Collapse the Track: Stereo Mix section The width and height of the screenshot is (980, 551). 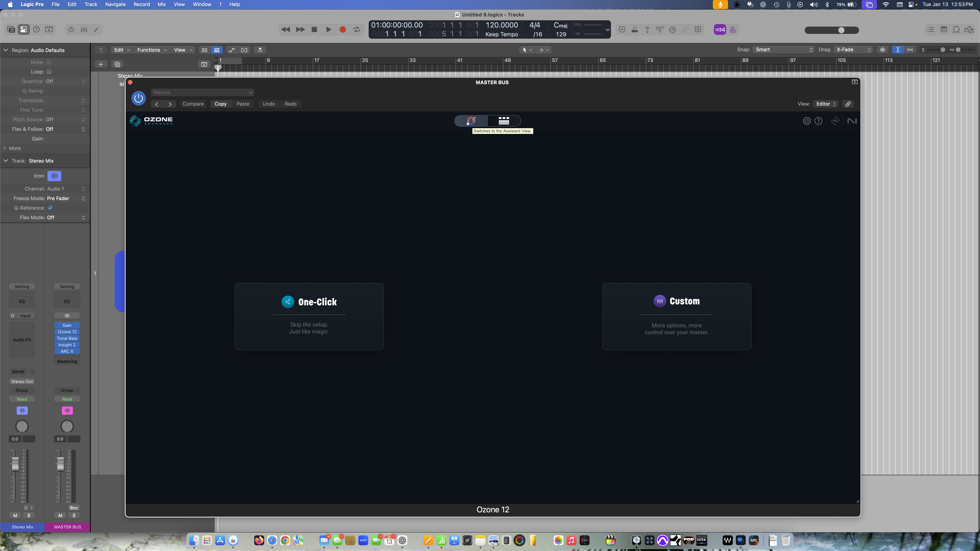coord(6,161)
